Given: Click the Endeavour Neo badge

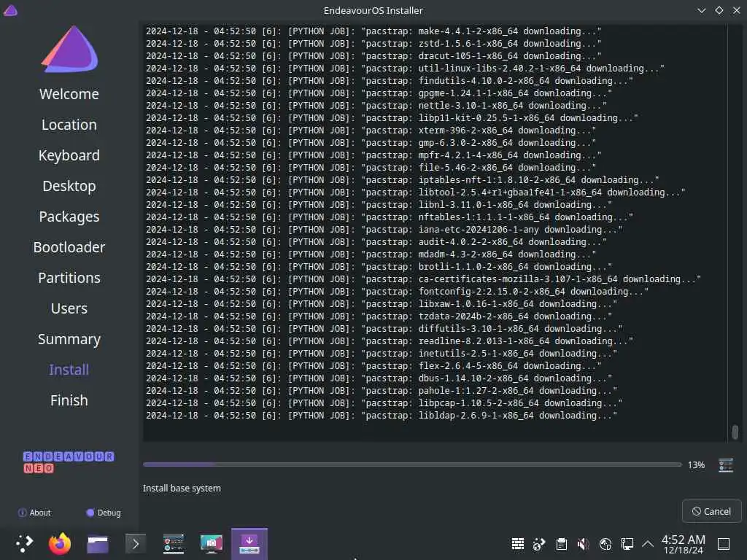Looking at the screenshot, I should click(x=68, y=462).
